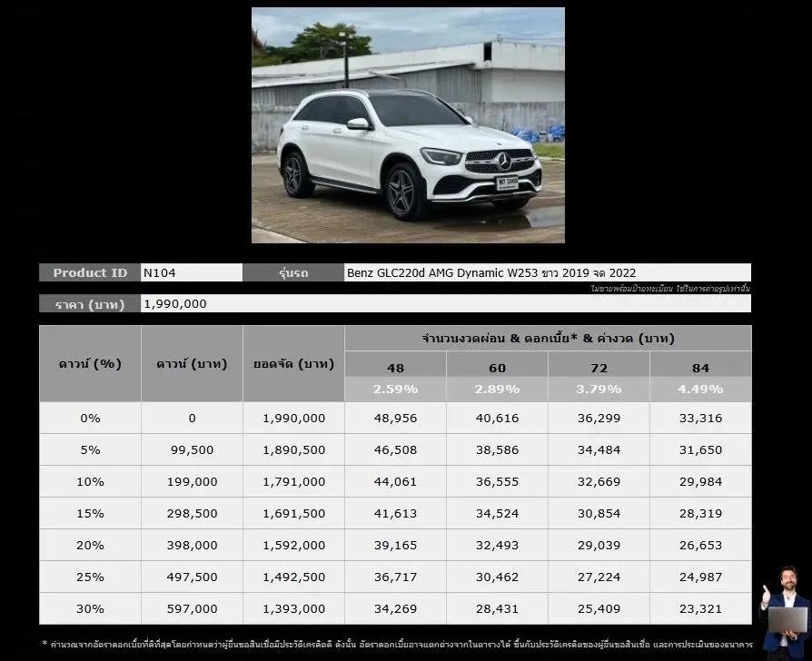Click the 60-month installment "32,493"
This screenshot has width=812, height=661.
pyautogui.click(x=497, y=545)
